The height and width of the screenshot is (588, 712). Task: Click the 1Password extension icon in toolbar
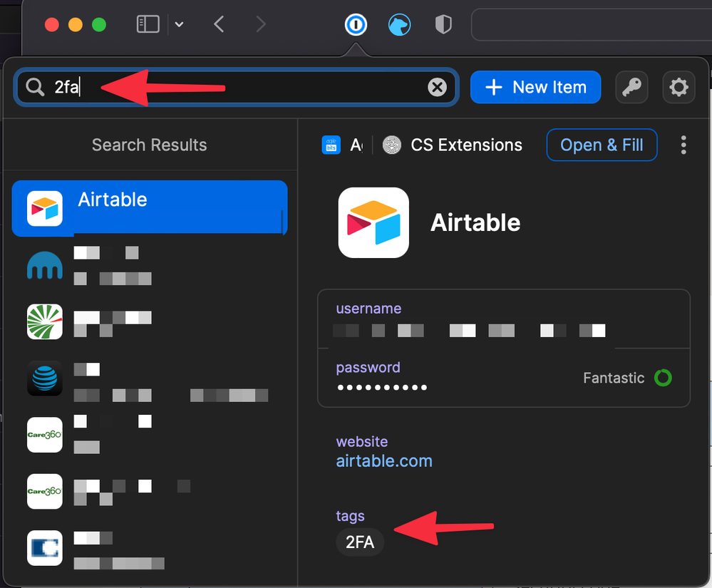point(355,26)
